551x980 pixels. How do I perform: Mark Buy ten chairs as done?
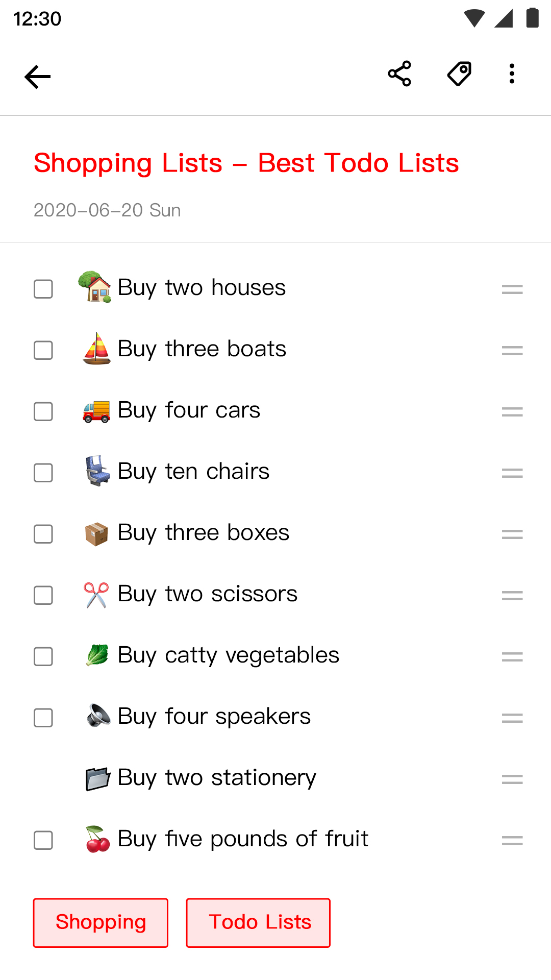[x=43, y=473]
